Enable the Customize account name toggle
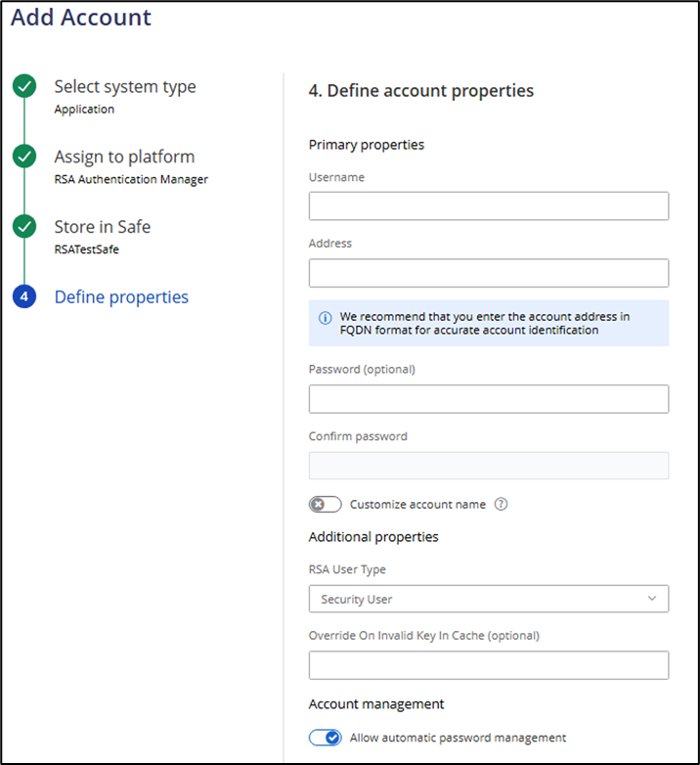 click(x=326, y=505)
